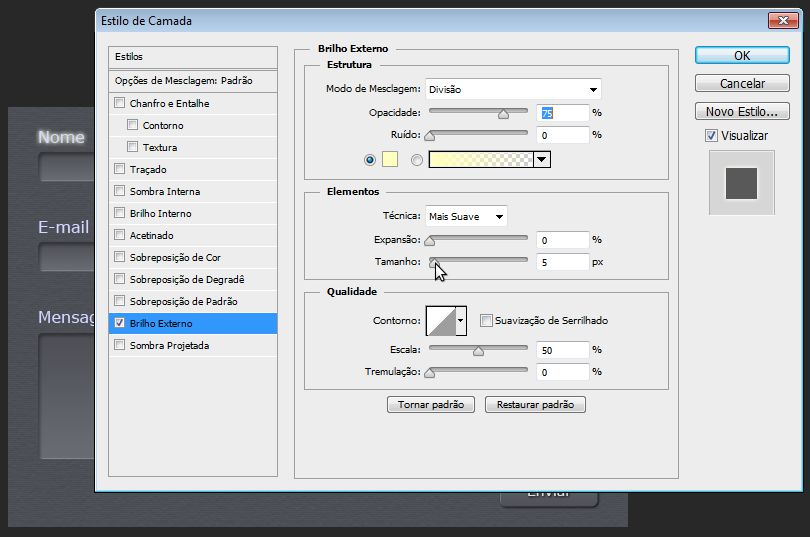810x537 pixels.
Task: Tick the Textura checkbox
Action: coord(132,147)
